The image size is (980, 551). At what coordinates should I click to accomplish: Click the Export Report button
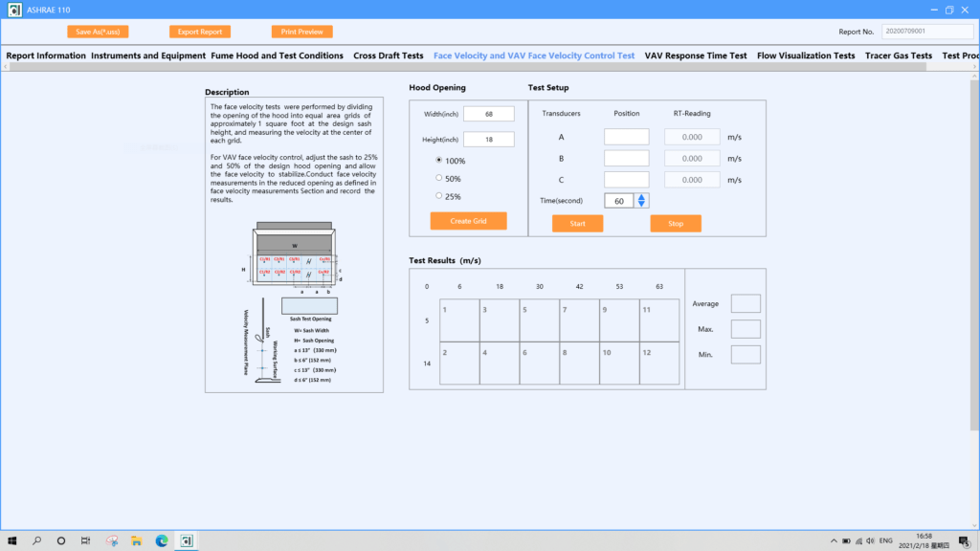[199, 31]
